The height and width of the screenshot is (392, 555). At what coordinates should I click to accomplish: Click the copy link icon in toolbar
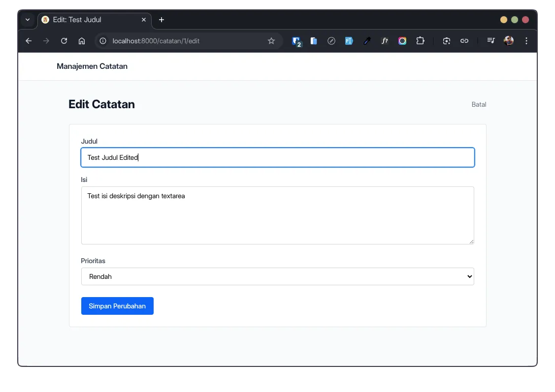click(464, 41)
